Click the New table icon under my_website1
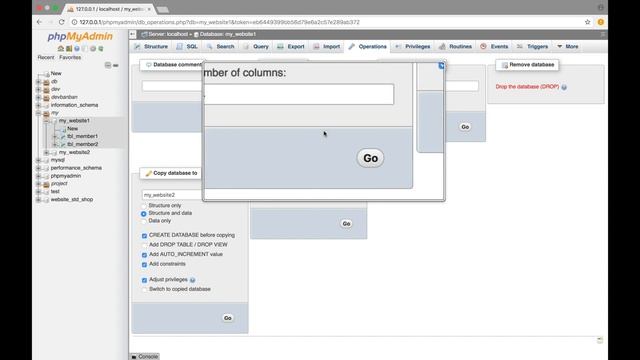The width and height of the screenshot is (640, 360). 63,129
